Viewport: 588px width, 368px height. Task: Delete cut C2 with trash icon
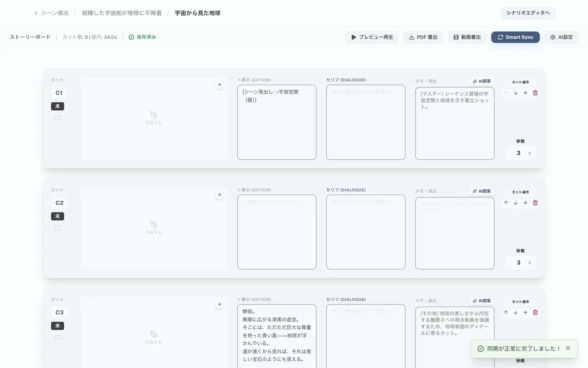pos(535,203)
